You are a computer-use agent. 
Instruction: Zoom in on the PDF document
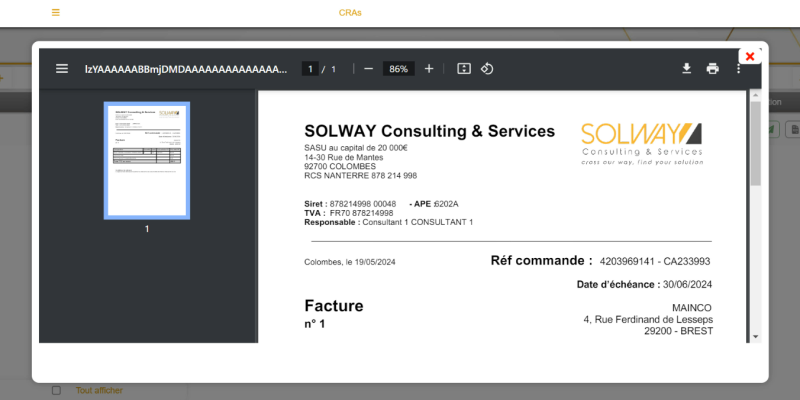click(x=429, y=69)
